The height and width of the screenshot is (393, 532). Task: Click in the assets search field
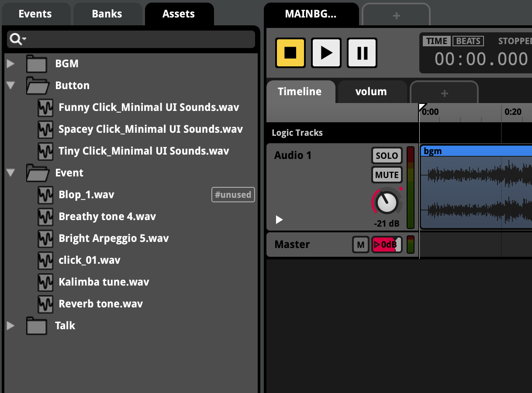coord(131,39)
